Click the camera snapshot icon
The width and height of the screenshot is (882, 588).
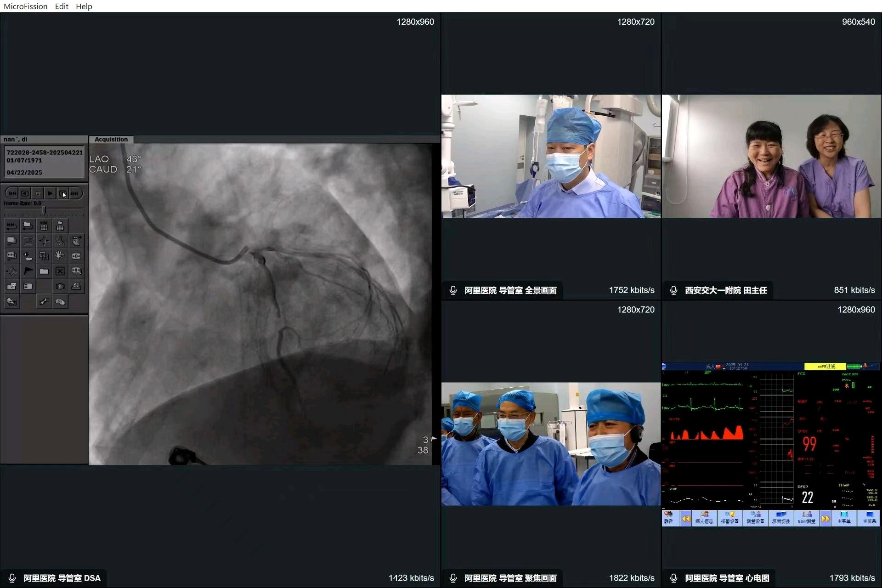click(60, 286)
